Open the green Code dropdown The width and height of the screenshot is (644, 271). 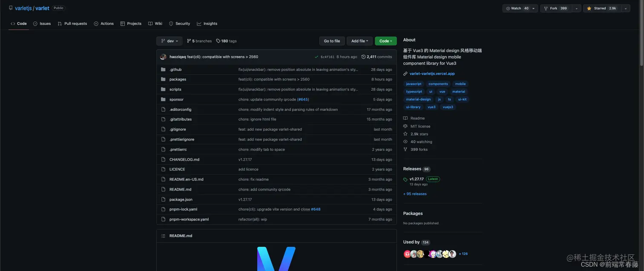click(x=386, y=41)
